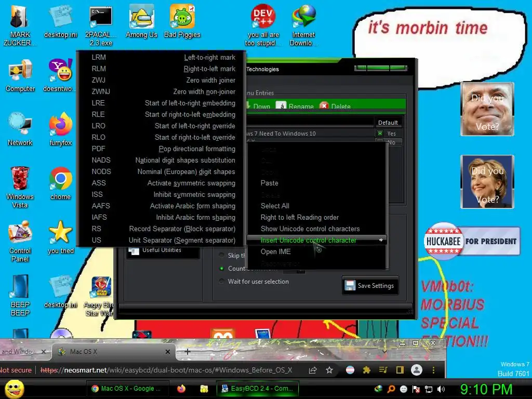Switch to the 'Mac OS X' Chrome tab
This screenshot has height=399, width=532.
click(114, 352)
